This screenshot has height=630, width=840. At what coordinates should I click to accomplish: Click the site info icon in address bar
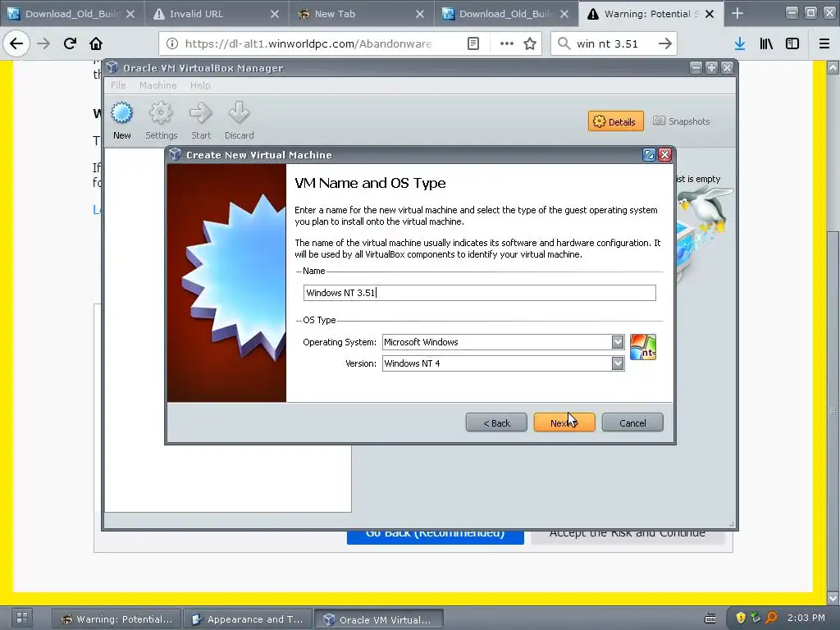tap(172, 43)
